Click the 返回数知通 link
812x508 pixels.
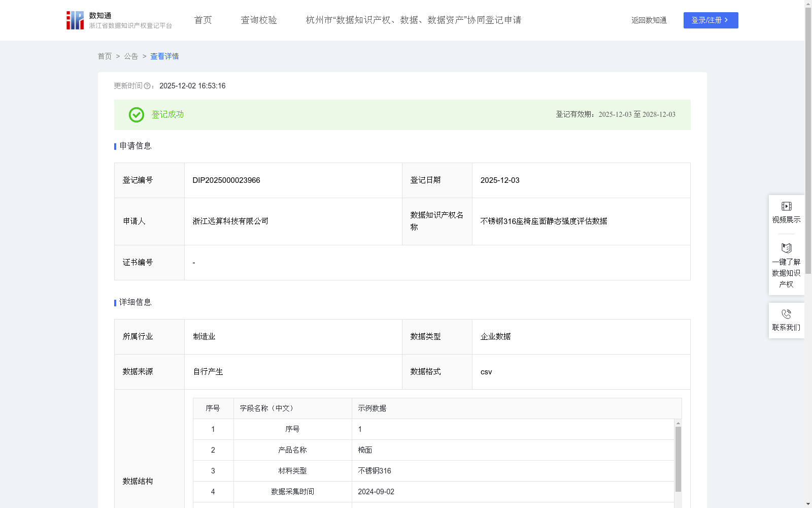pyautogui.click(x=649, y=20)
